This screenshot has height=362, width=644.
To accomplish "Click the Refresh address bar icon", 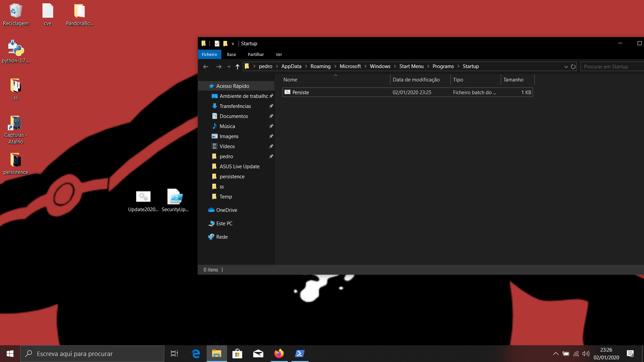I will pos(573,67).
